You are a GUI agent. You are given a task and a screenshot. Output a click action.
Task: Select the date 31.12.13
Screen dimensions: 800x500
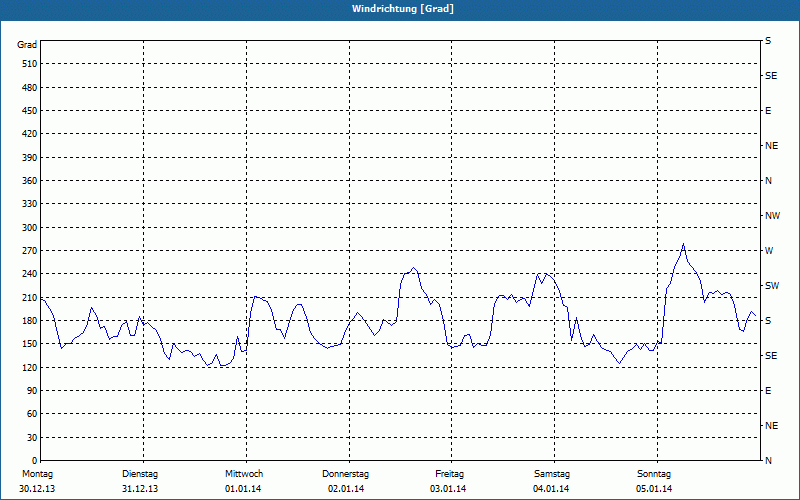point(140,489)
